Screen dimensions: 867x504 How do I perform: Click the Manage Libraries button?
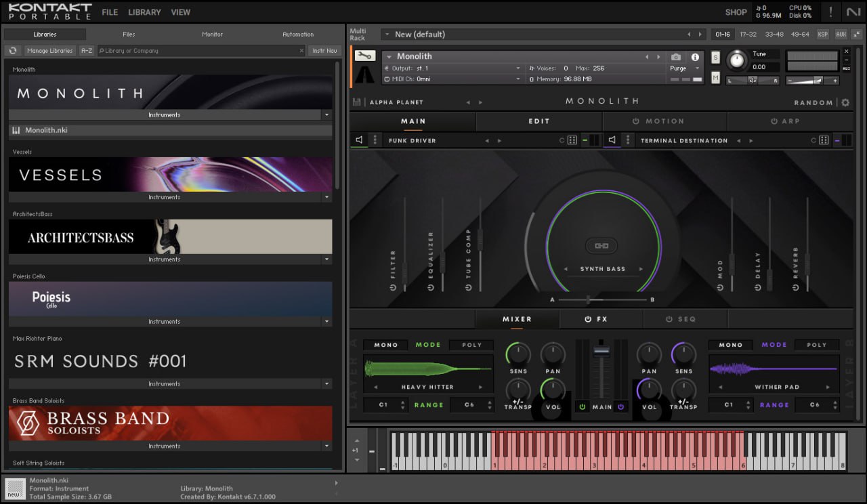pos(51,51)
